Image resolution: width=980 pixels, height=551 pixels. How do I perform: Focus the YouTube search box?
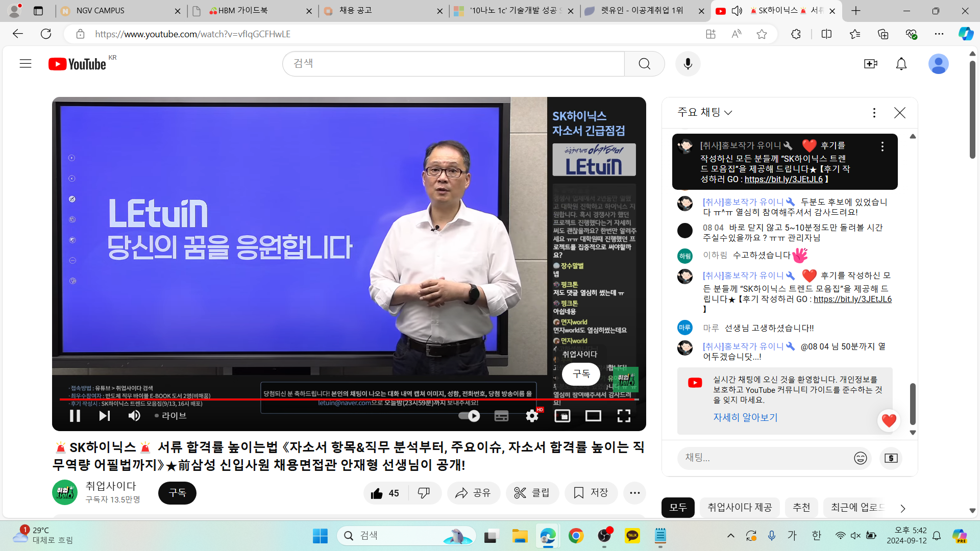point(453,64)
